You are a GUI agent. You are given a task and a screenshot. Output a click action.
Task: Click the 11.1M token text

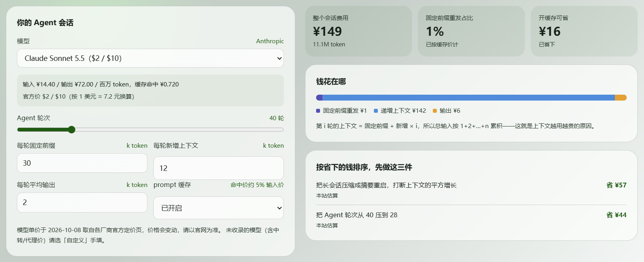(329, 44)
